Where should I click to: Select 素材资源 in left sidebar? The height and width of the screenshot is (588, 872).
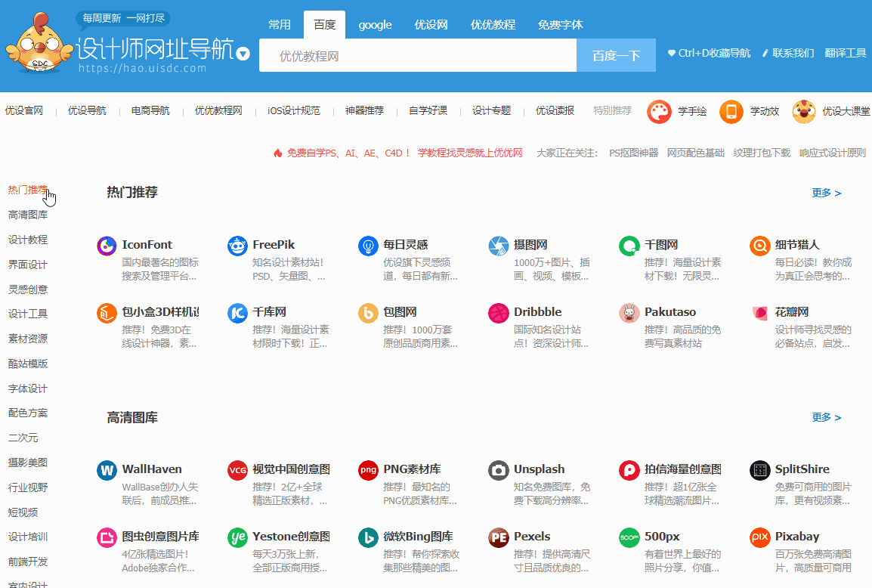click(x=28, y=339)
